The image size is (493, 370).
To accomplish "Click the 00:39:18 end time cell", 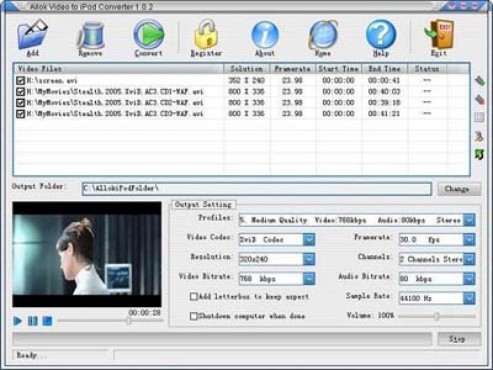I will (x=384, y=103).
